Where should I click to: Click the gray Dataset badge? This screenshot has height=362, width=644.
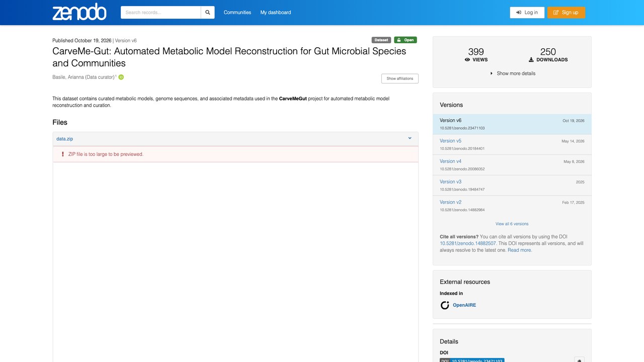tap(381, 40)
